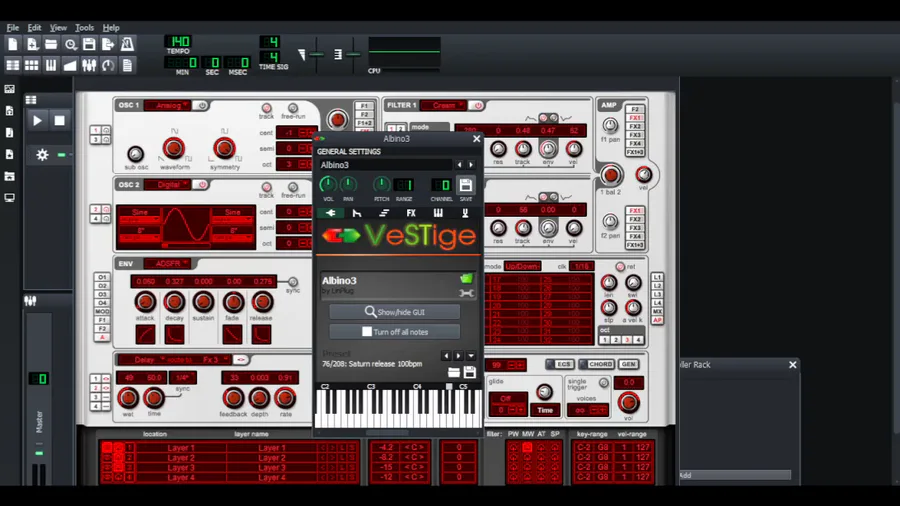
Task: Switch to the miscellaneous tab in VeSTige
Action: click(465, 213)
